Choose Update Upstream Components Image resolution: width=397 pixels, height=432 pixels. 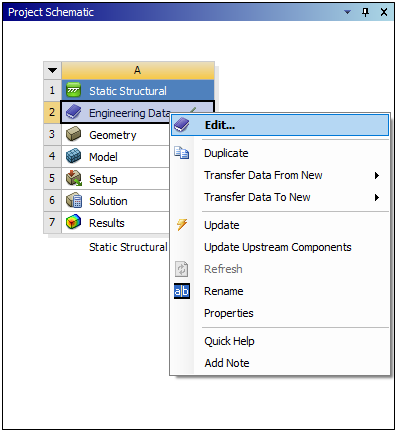point(280,247)
